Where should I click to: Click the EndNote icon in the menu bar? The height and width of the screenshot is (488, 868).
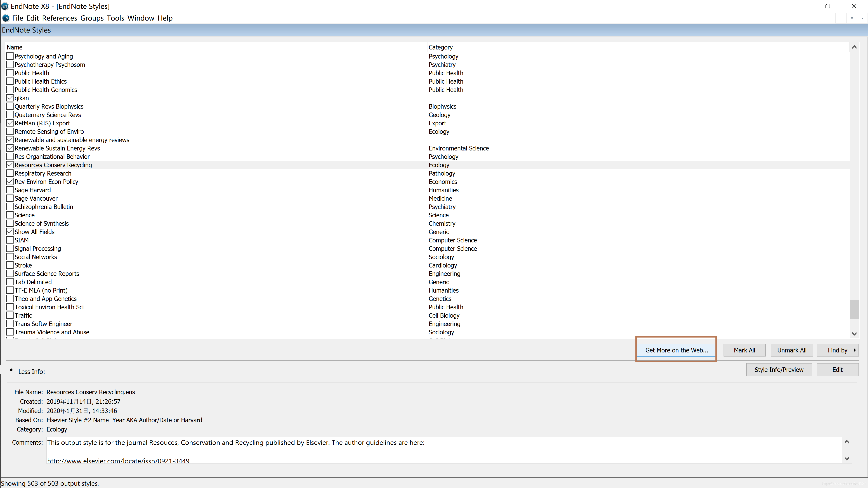click(x=6, y=18)
